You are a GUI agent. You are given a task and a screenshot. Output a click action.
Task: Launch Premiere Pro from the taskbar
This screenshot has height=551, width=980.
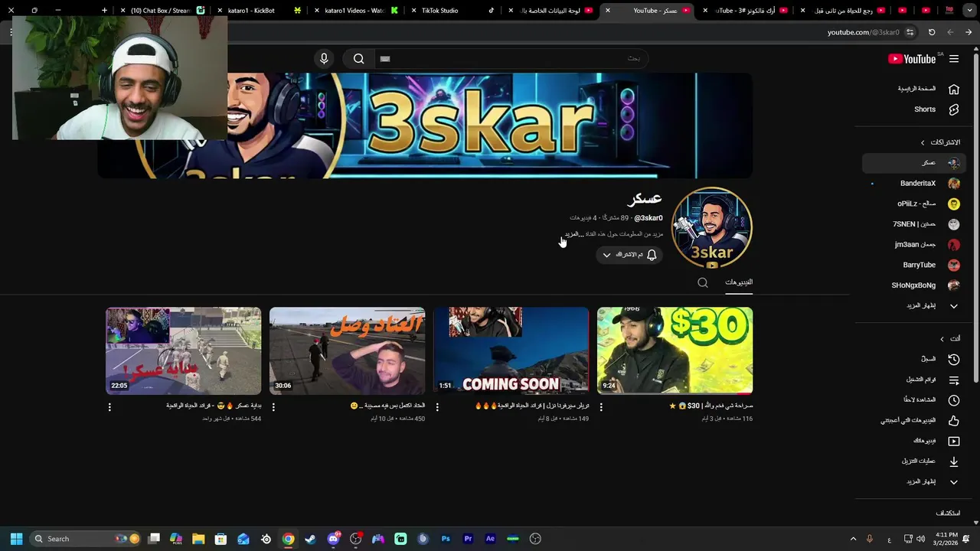[468, 539]
